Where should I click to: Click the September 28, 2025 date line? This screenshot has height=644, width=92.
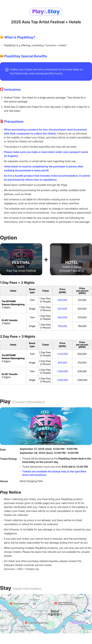49,453
